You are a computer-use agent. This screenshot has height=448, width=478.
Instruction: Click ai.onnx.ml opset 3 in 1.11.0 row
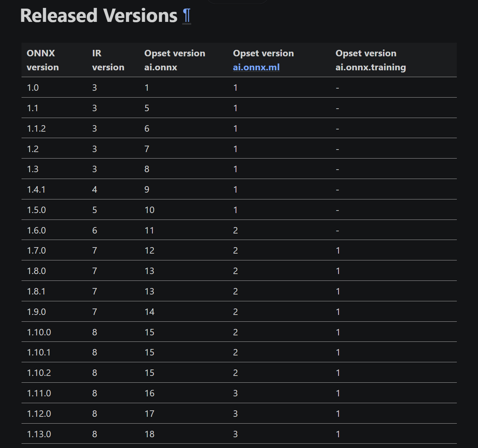coord(236,393)
